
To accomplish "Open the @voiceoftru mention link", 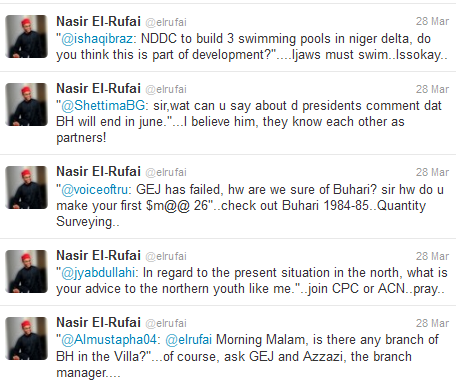I will 95,190.
